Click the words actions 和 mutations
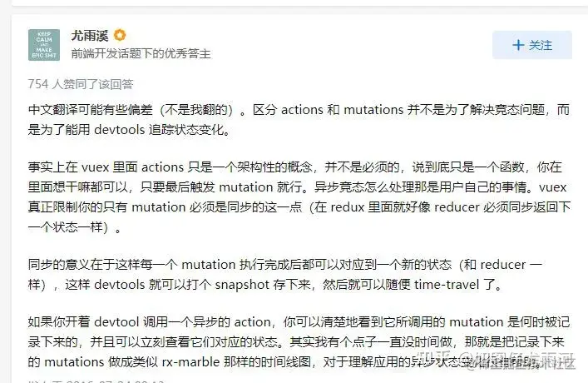Image resolution: width=588 pixels, height=383 pixels. 342,110
